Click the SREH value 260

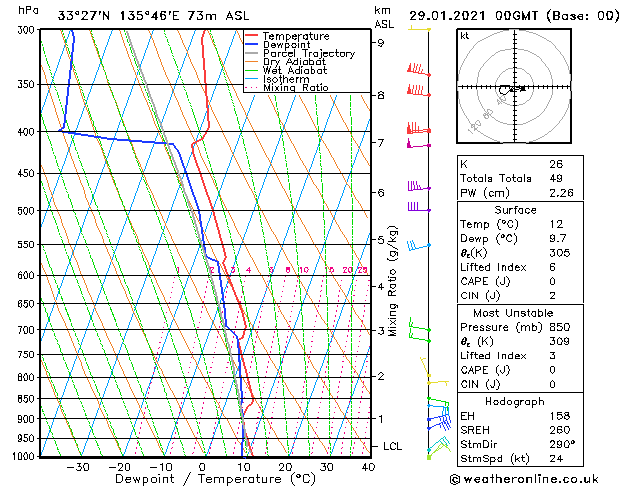click(x=560, y=430)
